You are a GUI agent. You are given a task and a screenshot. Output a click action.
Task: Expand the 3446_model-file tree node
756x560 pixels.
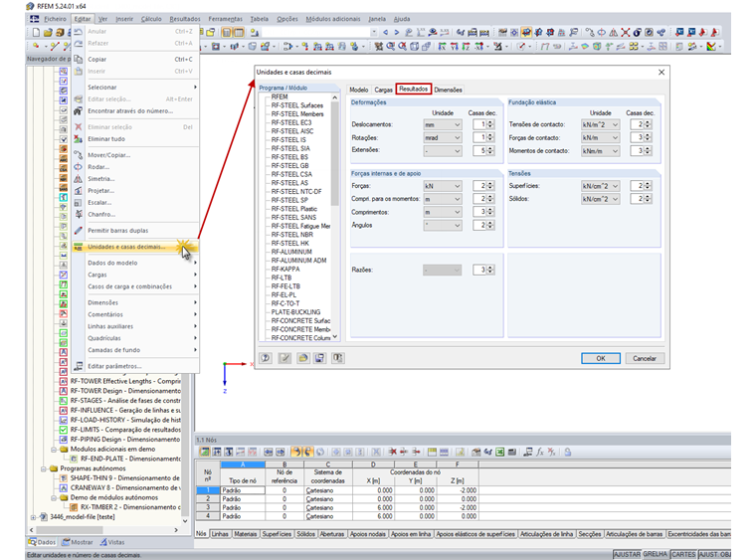click(x=33, y=517)
